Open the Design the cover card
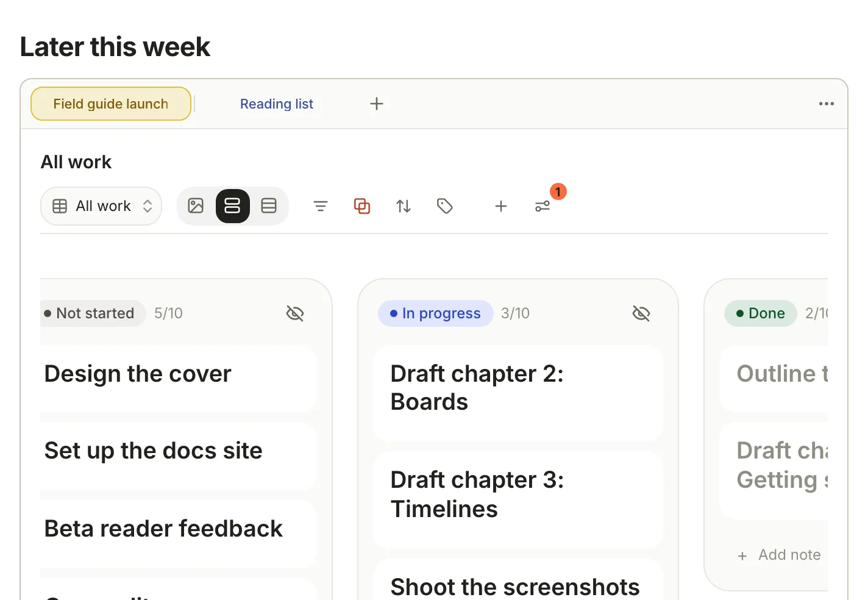Viewport: 868px width, 600px height. (179, 379)
